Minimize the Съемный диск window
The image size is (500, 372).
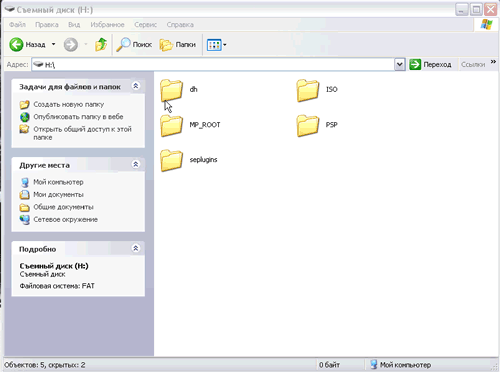pyautogui.click(x=461, y=9)
